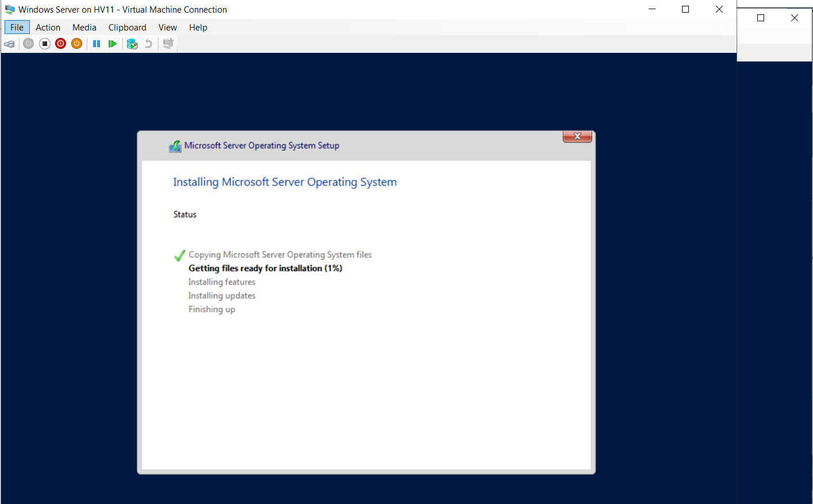Maximize the Virtual Machine Connection window
The height and width of the screenshot is (504, 813).
(685, 9)
